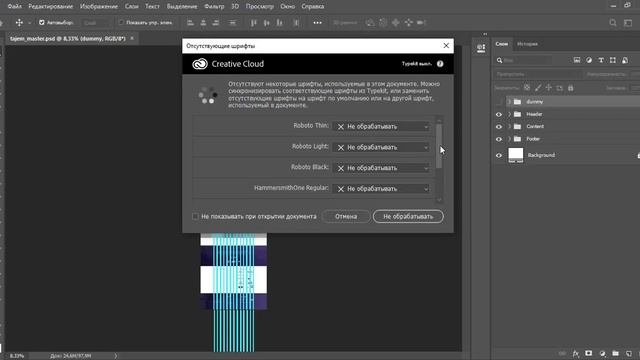Open the Фильтр menu

pos(214,7)
